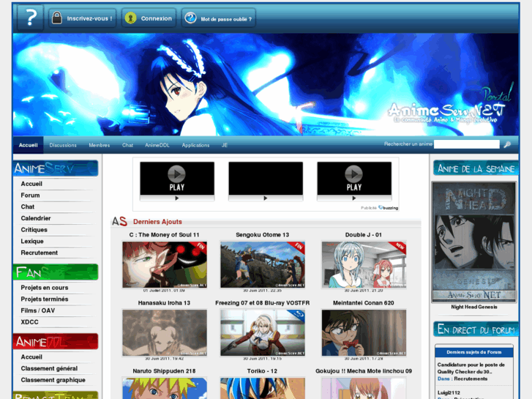Open XDCC link in sidebar
532x399 pixels.
click(x=29, y=322)
